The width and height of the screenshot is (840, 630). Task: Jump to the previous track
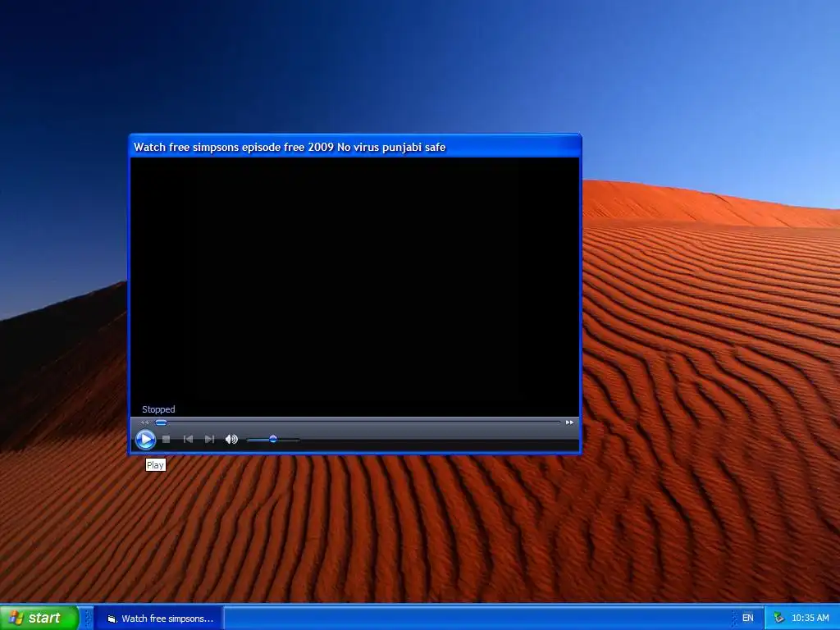pos(188,440)
